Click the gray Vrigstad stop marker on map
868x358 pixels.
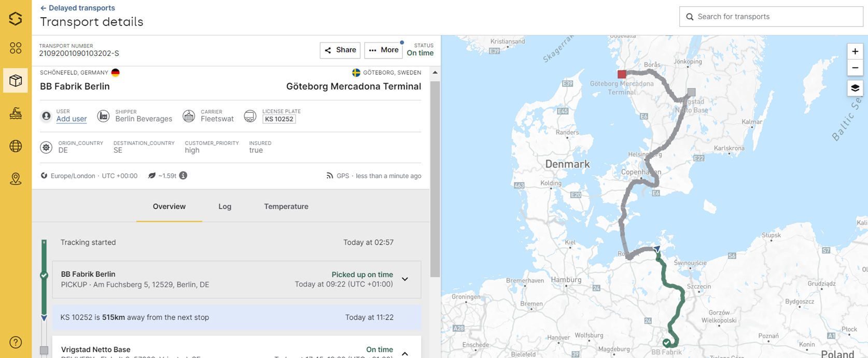pyautogui.click(x=691, y=92)
